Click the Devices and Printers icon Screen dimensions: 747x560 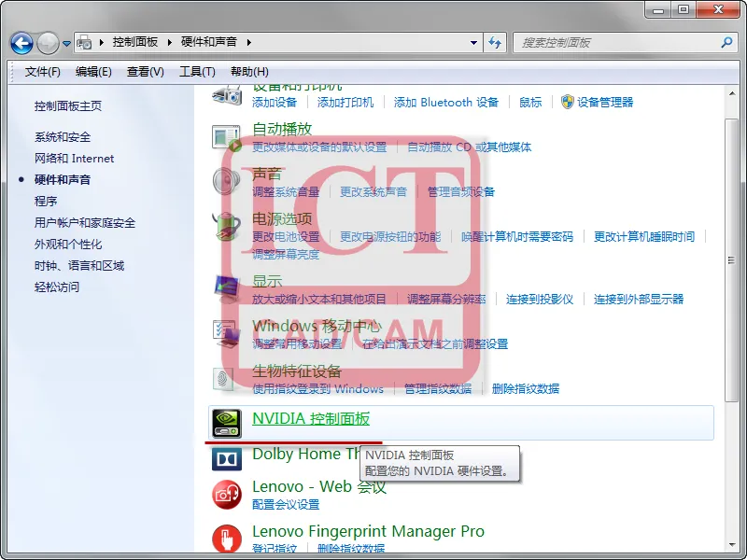coord(227,95)
